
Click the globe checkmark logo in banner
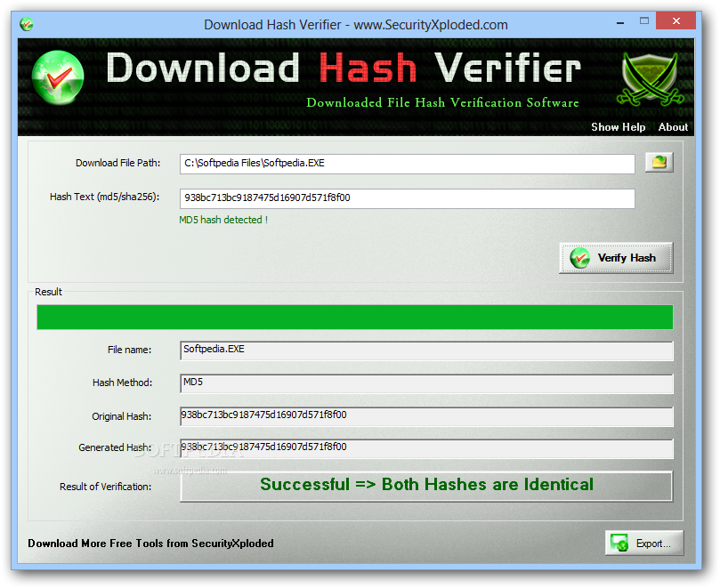pyautogui.click(x=58, y=77)
